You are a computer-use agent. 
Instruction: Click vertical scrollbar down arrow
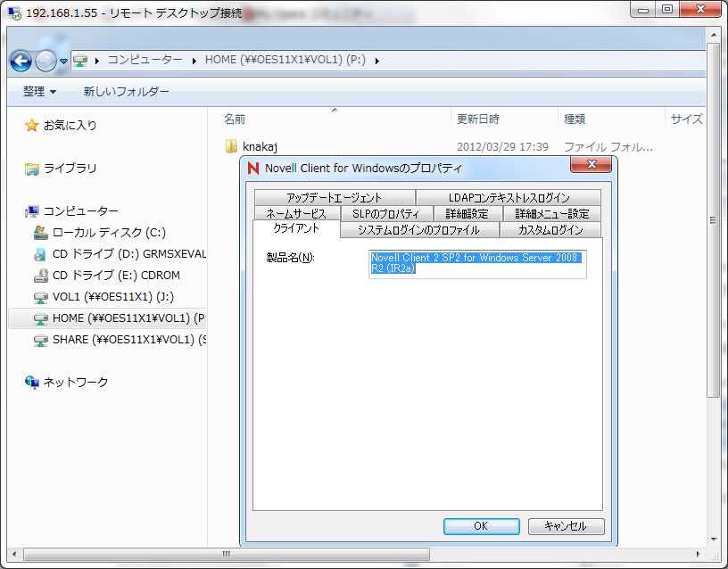pos(714,540)
